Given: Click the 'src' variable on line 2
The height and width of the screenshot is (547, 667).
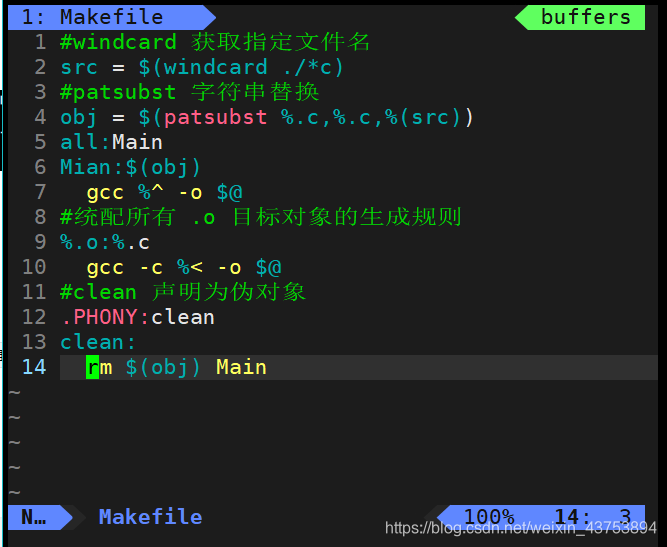Looking at the screenshot, I should tap(79, 67).
